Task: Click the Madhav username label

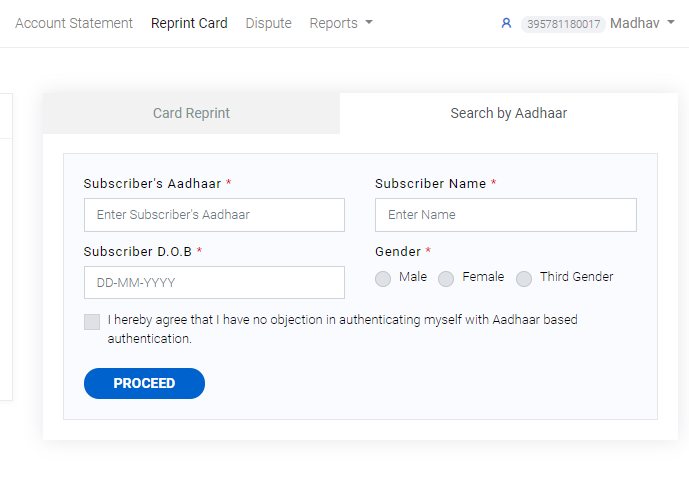Action: click(635, 23)
